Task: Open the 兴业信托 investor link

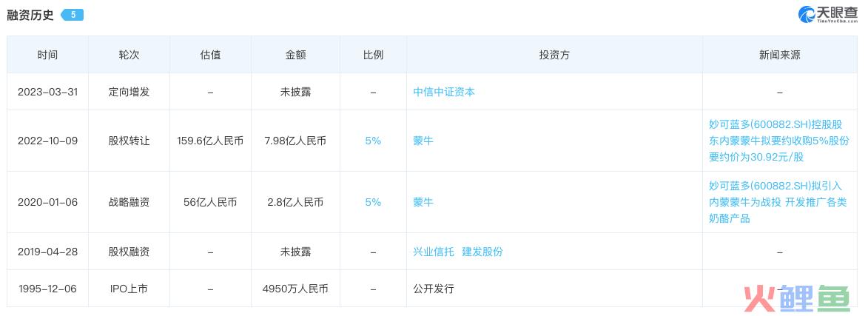Action: pos(434,252)
